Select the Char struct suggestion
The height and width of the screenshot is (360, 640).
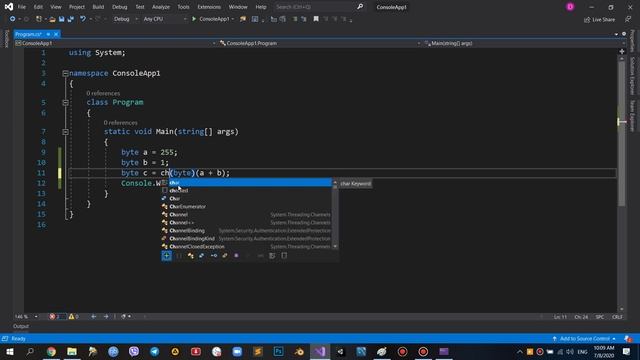click(x=247, y=198)
